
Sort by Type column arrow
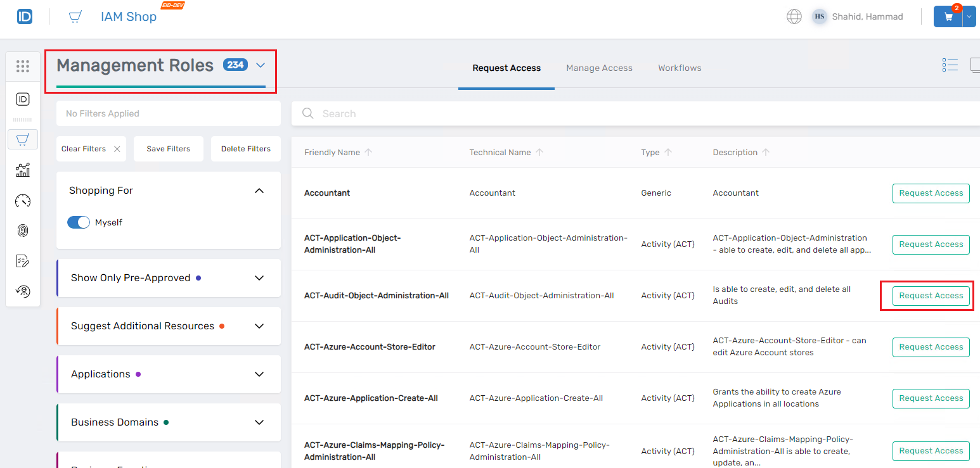(x=668, y=152)
